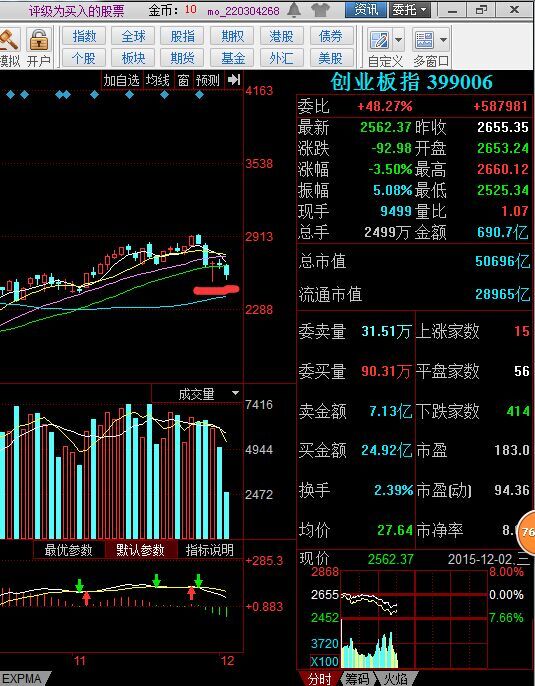Viewport: 535px width, 686px height.
Task: Click the arrow icon beside 预测
Action: click(x=234, y=80)
